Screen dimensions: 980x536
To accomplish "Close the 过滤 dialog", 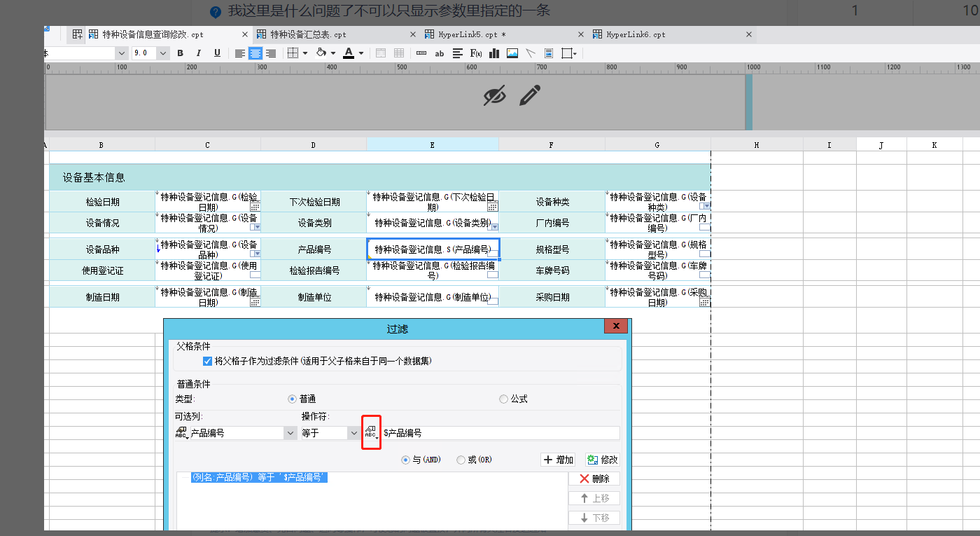I will 615,327.
